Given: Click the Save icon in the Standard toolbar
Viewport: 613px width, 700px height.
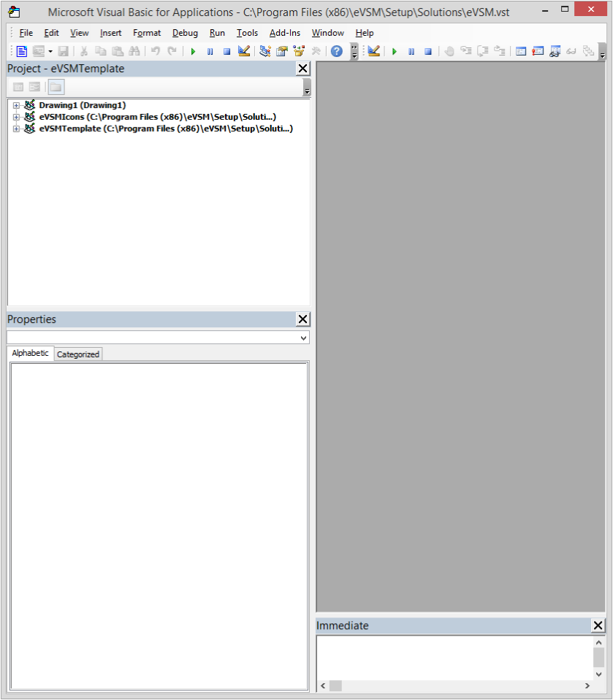Looking at the screenshot, I should click(64, 51).
